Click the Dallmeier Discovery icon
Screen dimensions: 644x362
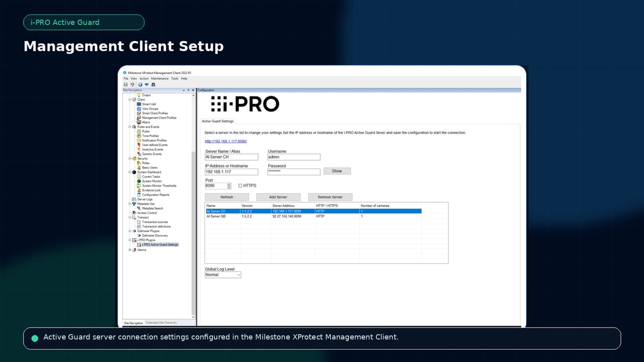pyautogui.click(x=139, y=235)
